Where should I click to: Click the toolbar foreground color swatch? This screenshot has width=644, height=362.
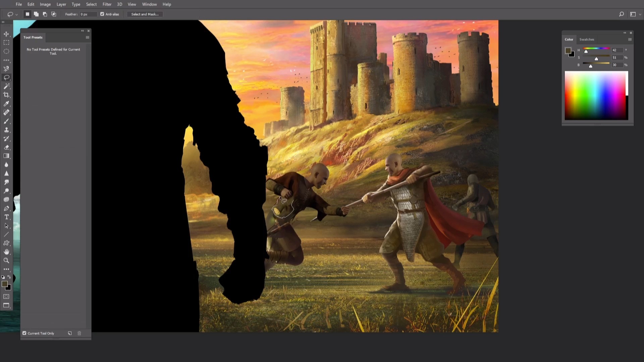[x=4, y=284]
